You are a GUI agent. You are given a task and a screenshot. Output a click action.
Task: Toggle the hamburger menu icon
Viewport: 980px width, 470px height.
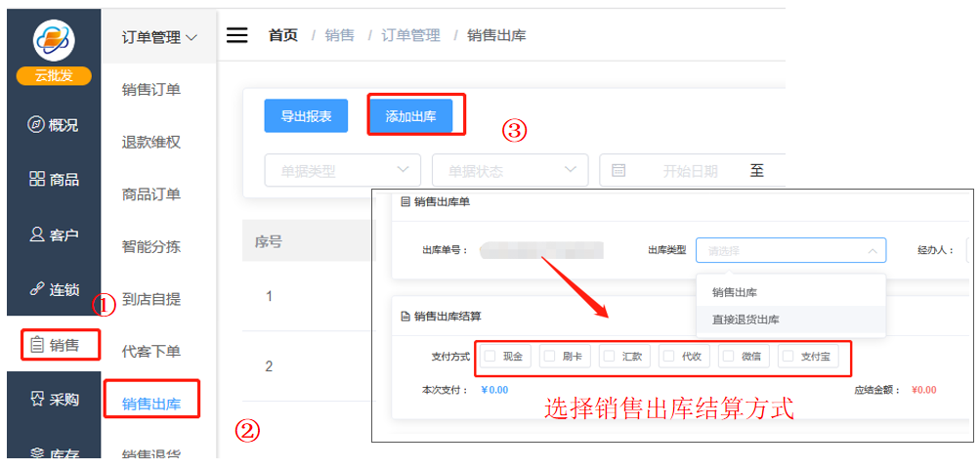tap(236, 35)
